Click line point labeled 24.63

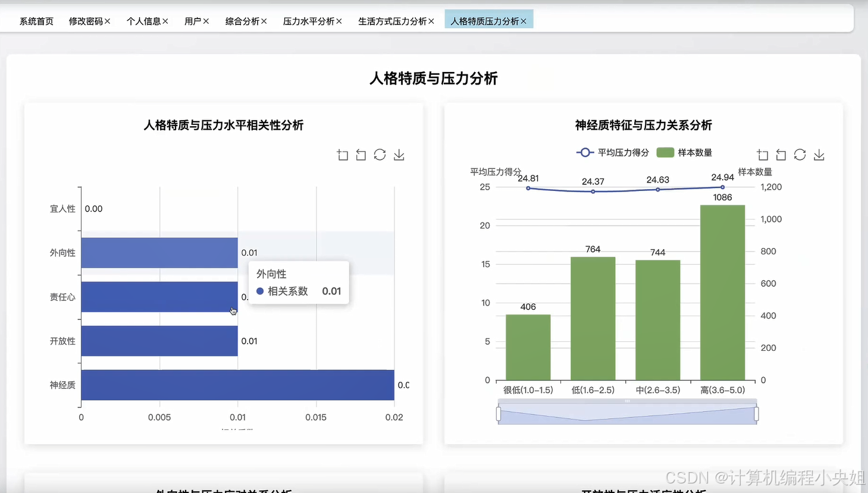(658, 190)
